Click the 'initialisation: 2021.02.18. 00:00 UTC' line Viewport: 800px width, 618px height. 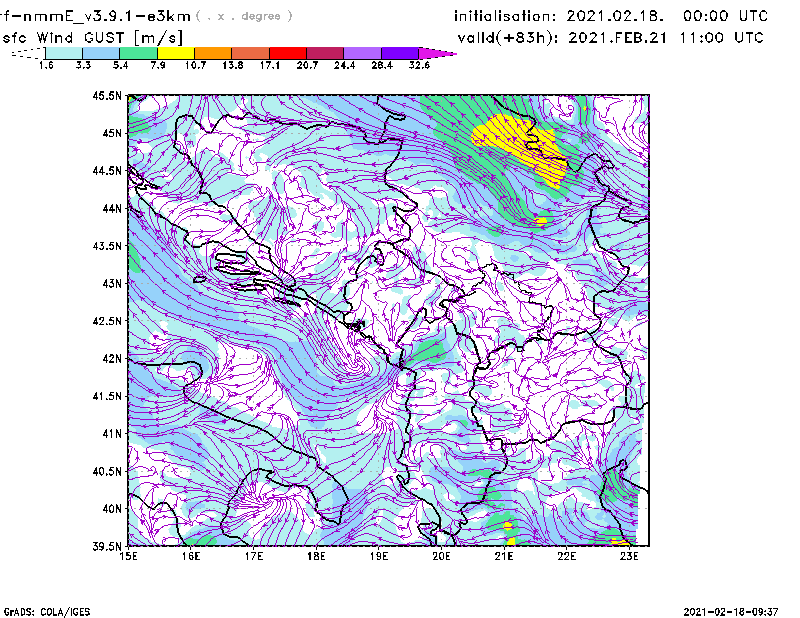[611, 16]
